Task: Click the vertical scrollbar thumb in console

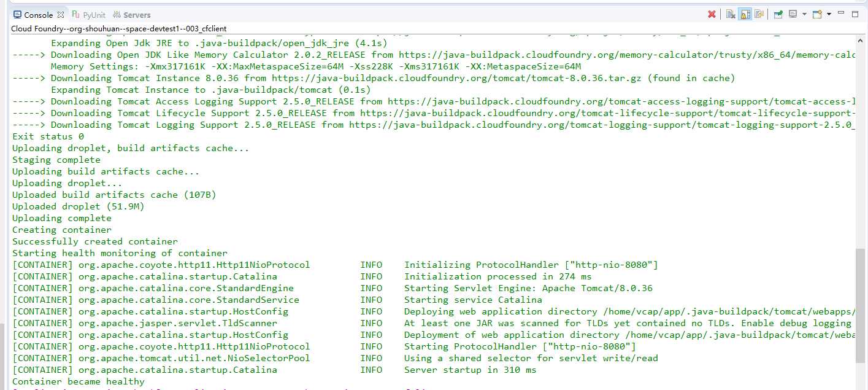Action: (x=861, y=305)
